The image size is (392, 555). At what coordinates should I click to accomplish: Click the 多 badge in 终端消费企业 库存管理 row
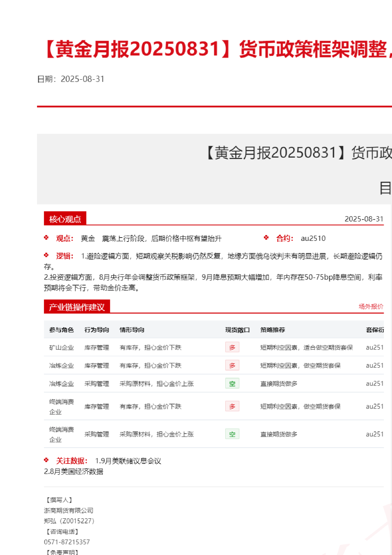(232, 406)
